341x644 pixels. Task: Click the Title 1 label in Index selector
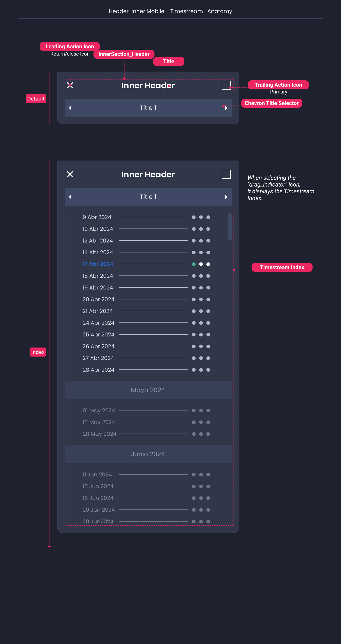pos(148,197)
